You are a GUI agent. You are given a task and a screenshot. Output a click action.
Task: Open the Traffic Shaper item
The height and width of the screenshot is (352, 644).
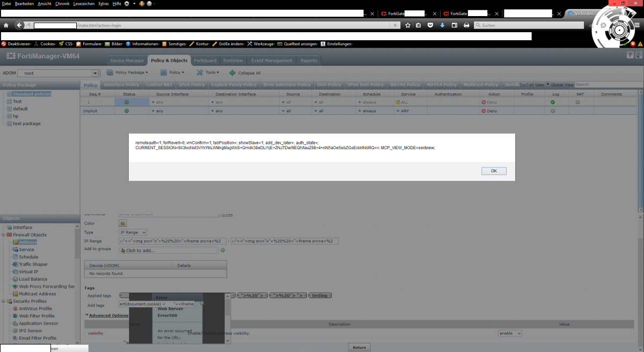tap(33, 265)
